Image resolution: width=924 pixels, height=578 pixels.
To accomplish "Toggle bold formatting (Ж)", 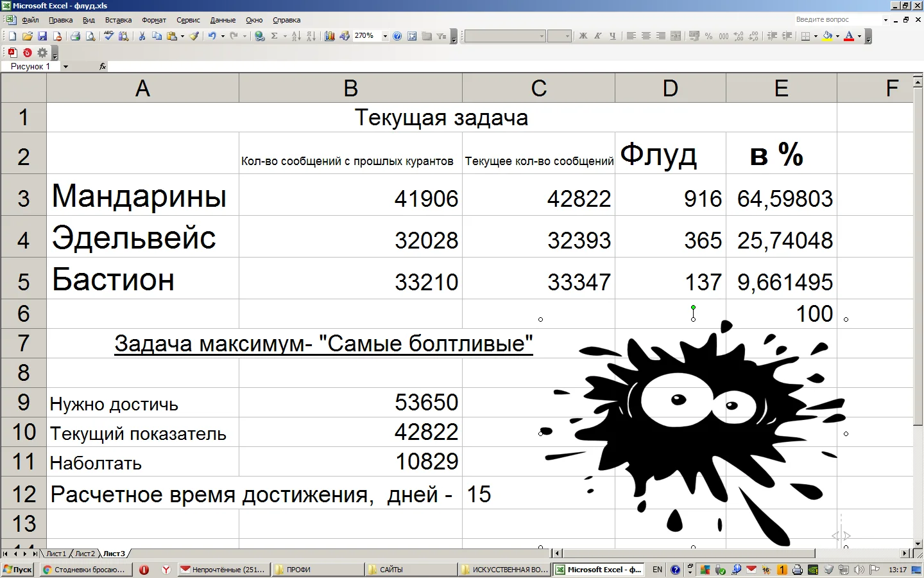I will pyautogui.click(x=583, y=37).
